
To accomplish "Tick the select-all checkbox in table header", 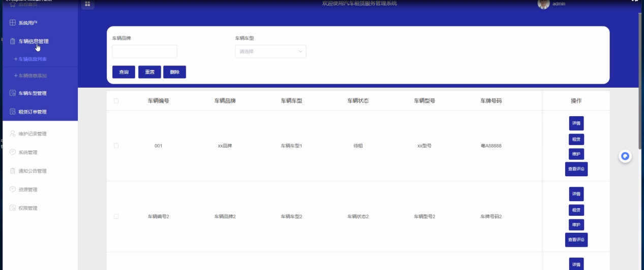I will [116, 101].
